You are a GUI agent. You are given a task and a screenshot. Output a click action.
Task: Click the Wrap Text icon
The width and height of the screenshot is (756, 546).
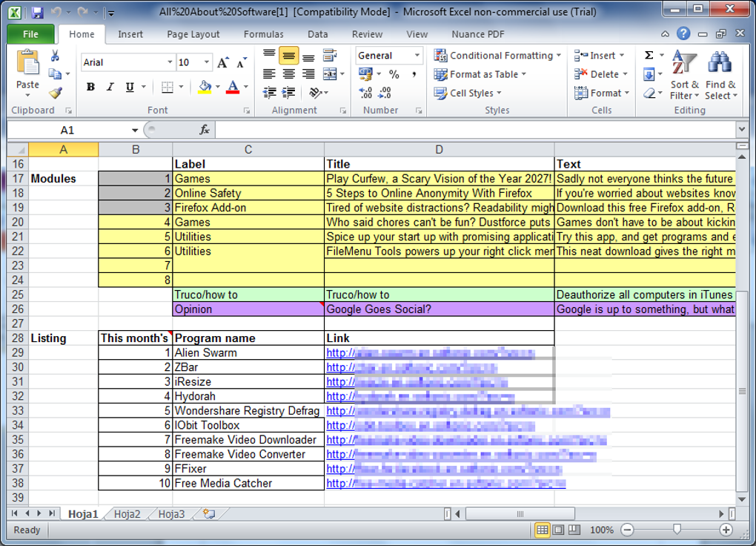pos(330,56)
